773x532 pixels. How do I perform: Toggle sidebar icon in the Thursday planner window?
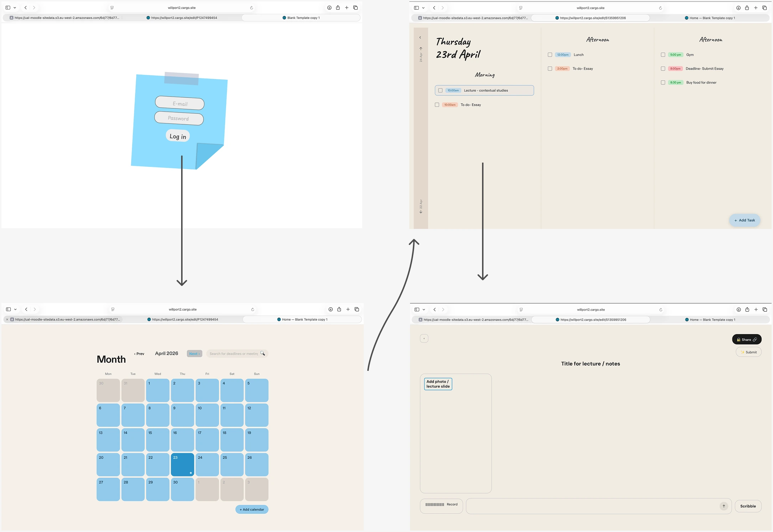click(416, 8)
